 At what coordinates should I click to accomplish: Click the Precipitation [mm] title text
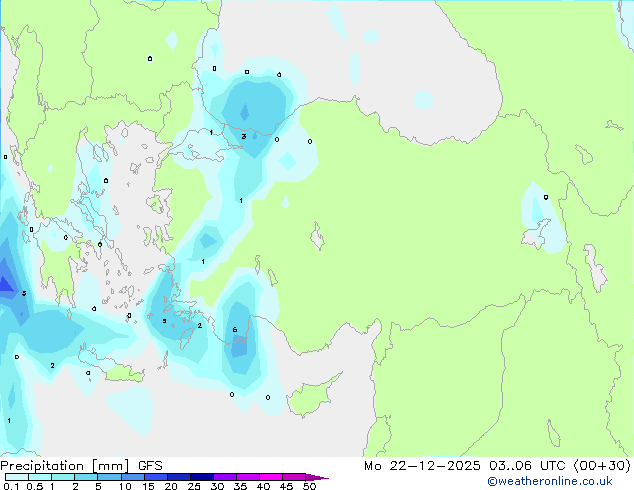tap(65, 466)
